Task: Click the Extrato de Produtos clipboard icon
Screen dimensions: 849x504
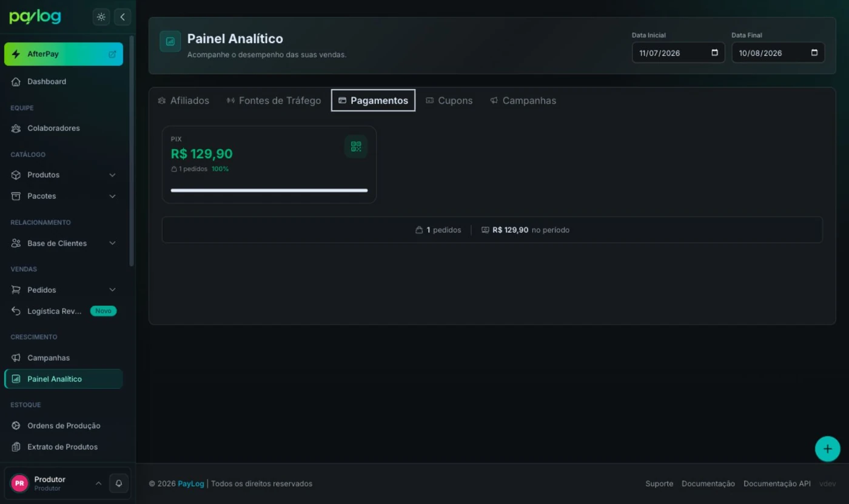Action: pos(16,447)
